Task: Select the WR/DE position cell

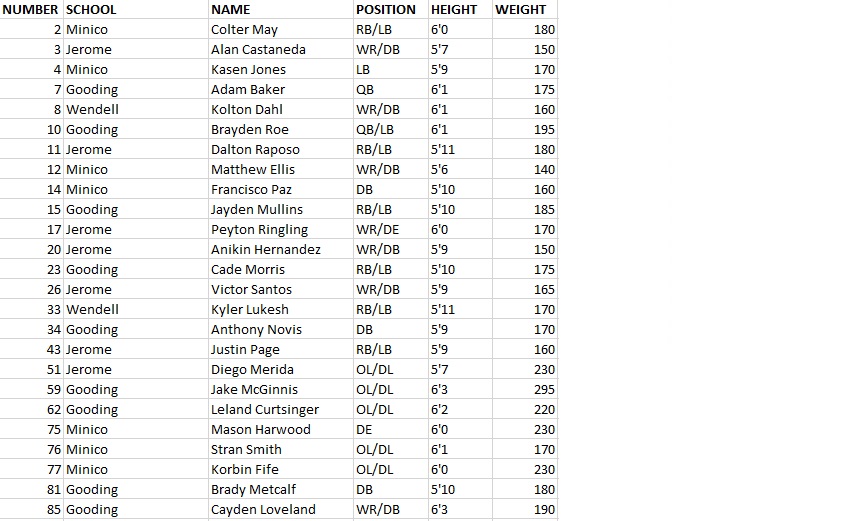Action: (x=378, y=229)
